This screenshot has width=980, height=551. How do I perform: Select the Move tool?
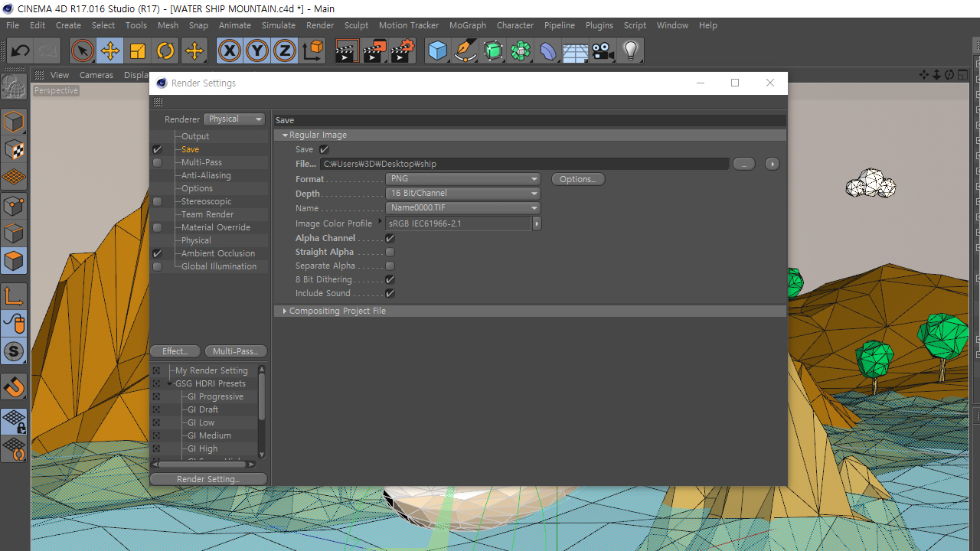pyautogui.click(x=109, y=51)
